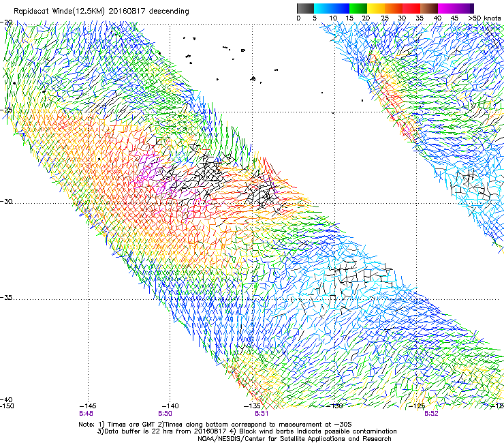Click the '-40' latitude axis label
Screen dimensions: 504x443
coord(6,399)
